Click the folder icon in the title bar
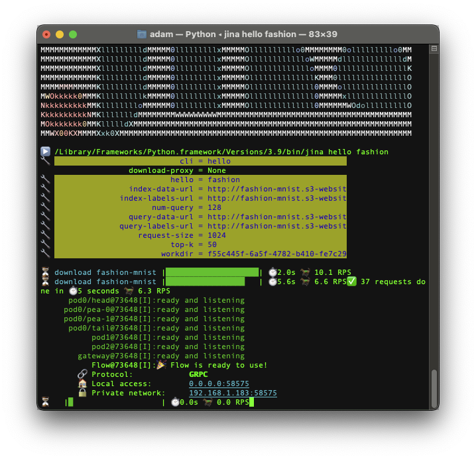Screen dimensions: 476x459 (x=141, y=34)
